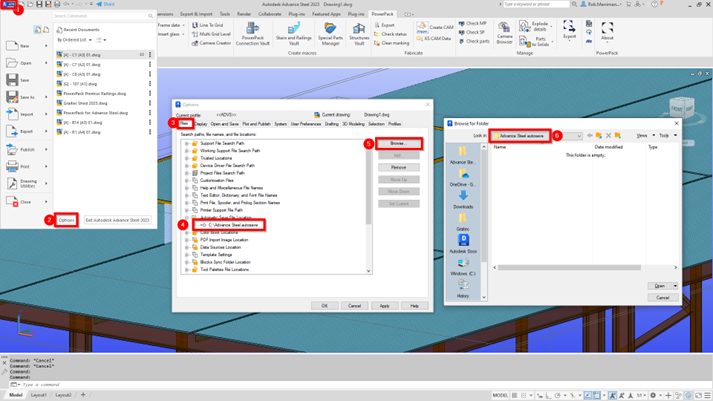
Task: Select the Collaborate ribbon tab
Action: [x=270, y=14]
